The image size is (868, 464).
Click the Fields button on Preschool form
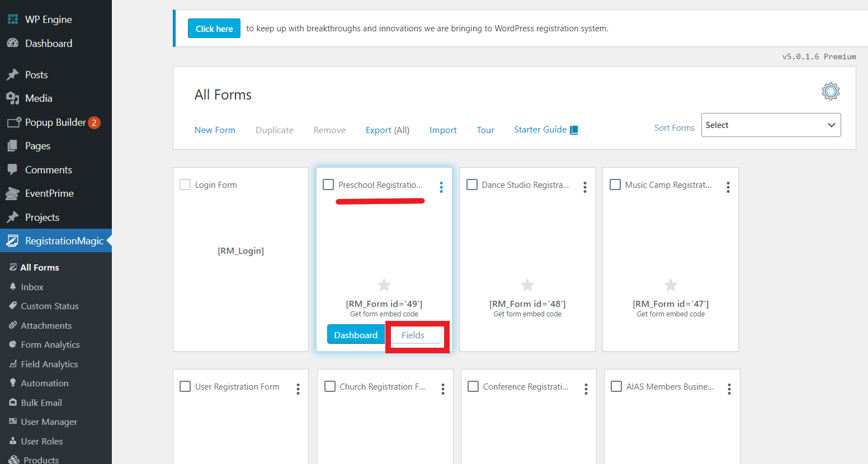[x=413, y=335]
